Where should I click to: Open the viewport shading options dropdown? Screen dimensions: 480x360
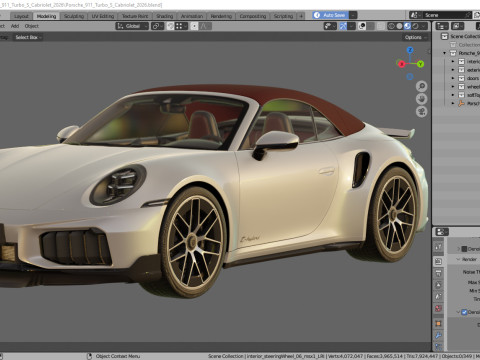(x=424, y=26)
